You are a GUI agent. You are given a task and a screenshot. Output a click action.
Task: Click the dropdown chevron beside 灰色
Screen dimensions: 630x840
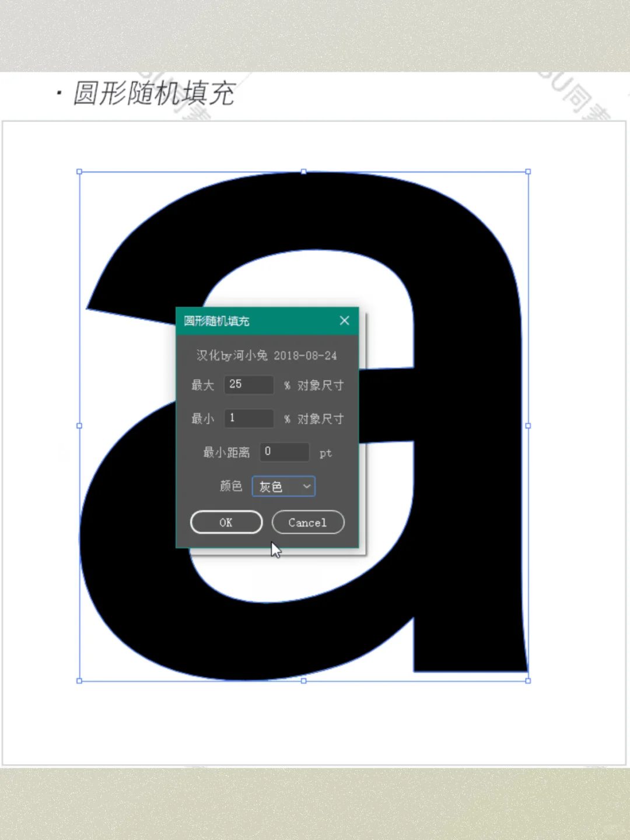(306, 486)
